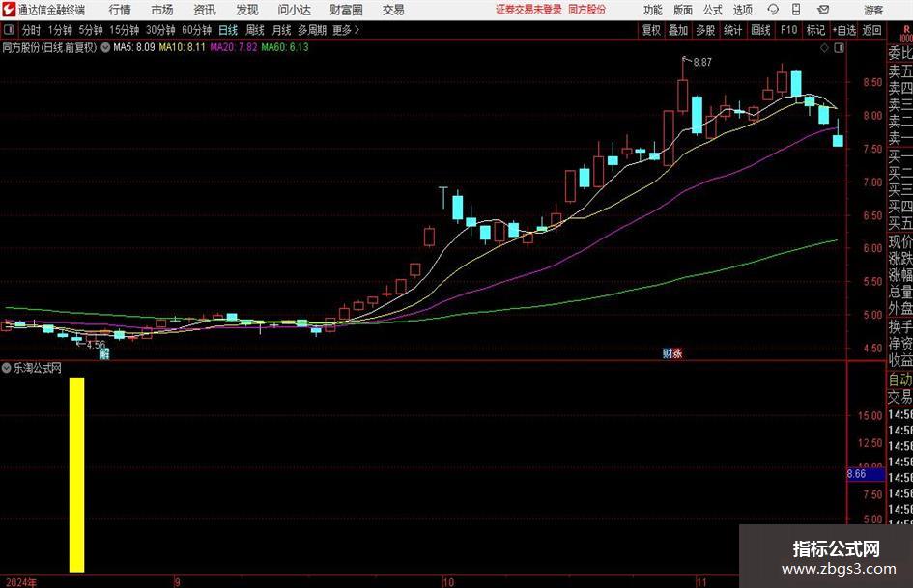Switch to the 30分钟 period
913x588 pixels.
click(x=160, y=30)
